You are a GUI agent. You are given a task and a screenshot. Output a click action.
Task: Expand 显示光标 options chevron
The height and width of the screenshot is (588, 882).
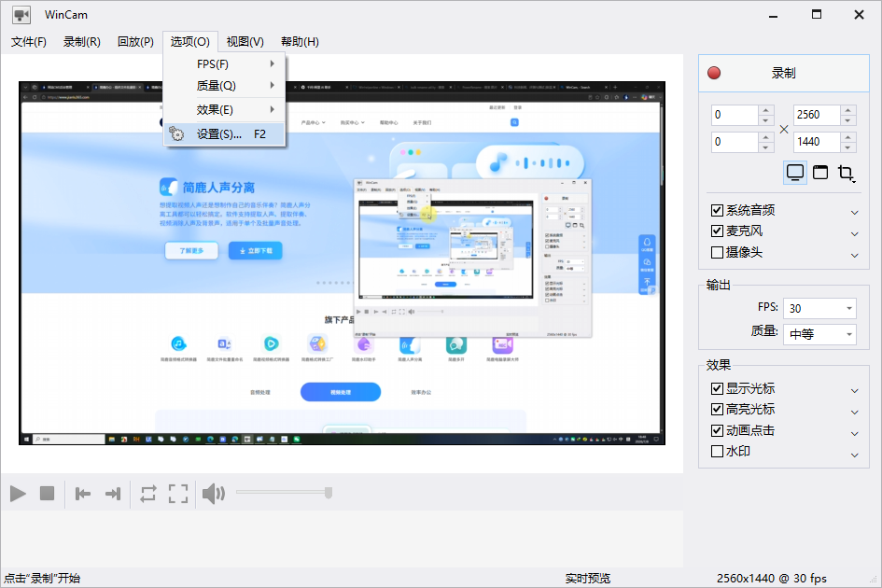coord(854,390)
